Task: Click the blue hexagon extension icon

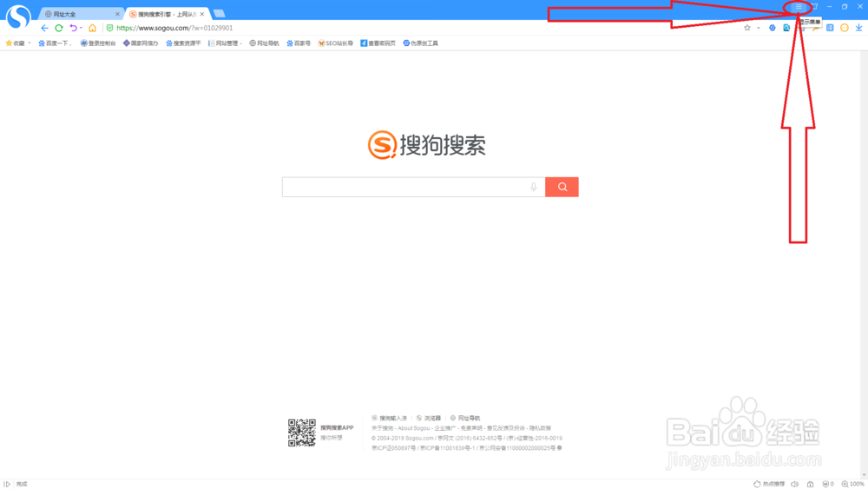Action: click(773, 28)
